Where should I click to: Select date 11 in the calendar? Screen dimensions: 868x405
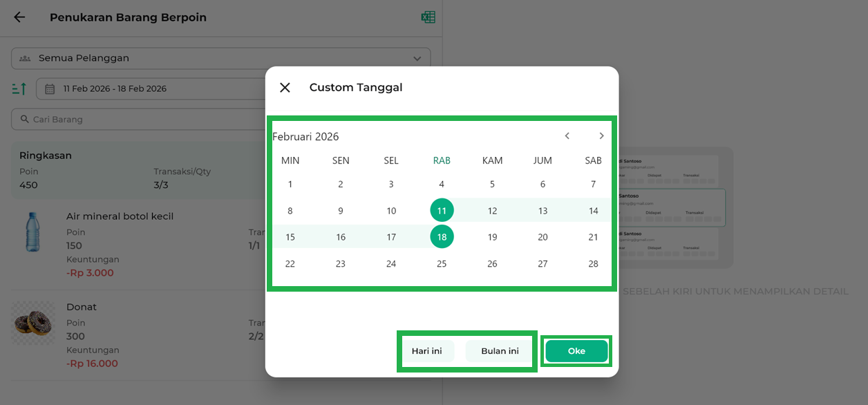click(x=442, y=211)
